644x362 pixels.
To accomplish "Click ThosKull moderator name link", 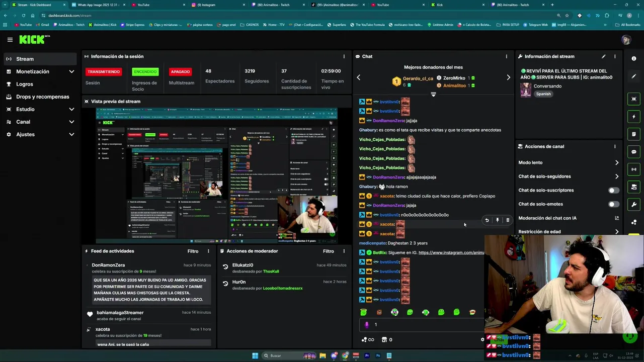I will tap(271, 271).
